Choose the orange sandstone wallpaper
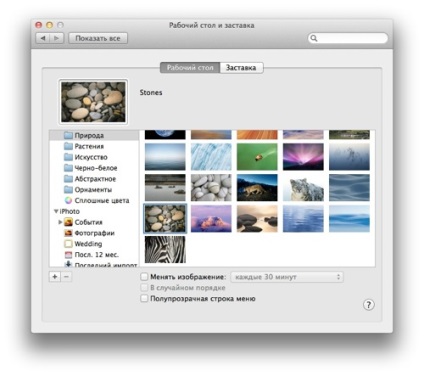 point(257,135)
